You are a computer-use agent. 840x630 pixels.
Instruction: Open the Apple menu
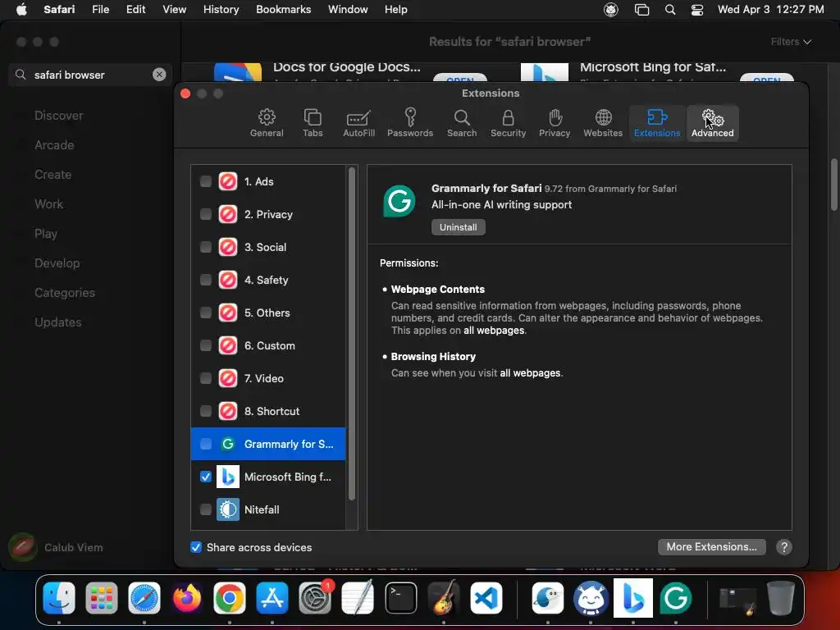coord(21,10)
